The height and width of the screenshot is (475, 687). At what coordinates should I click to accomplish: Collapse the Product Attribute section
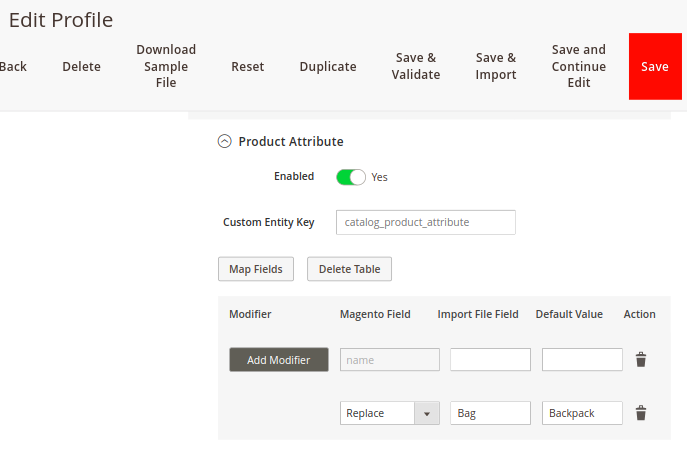[225, 141]
